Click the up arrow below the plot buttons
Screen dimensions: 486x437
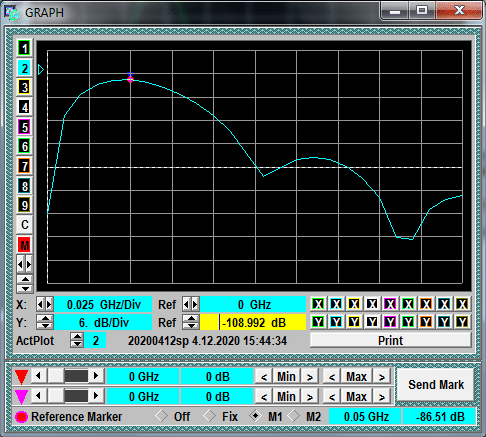click(24, 279)
